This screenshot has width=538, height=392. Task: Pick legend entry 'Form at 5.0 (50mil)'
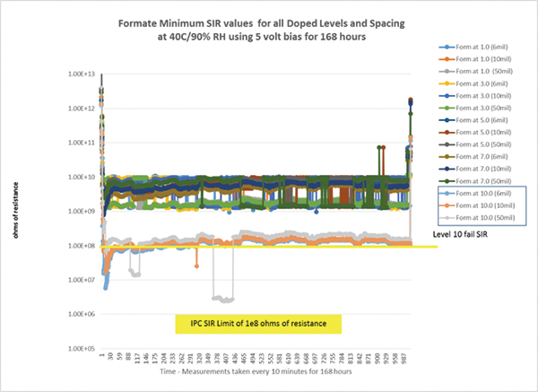pyautogui.click(x=475, y=144)
